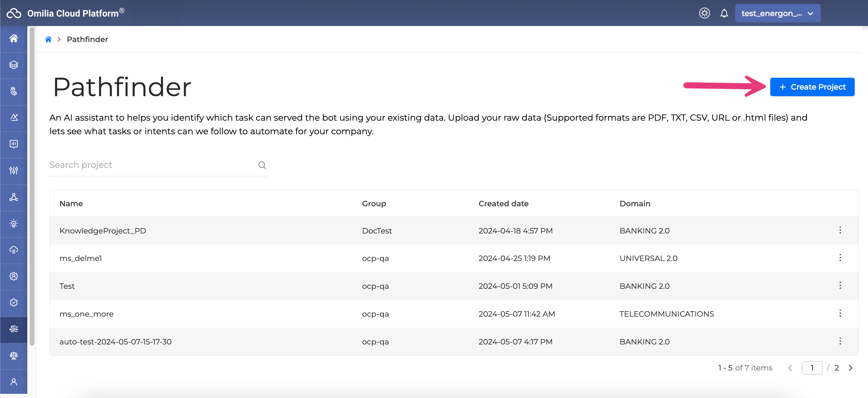The width and height of the screenshot is (868, 398).
Task: Click the DocTest group cell
Action: tap(377, 231)
